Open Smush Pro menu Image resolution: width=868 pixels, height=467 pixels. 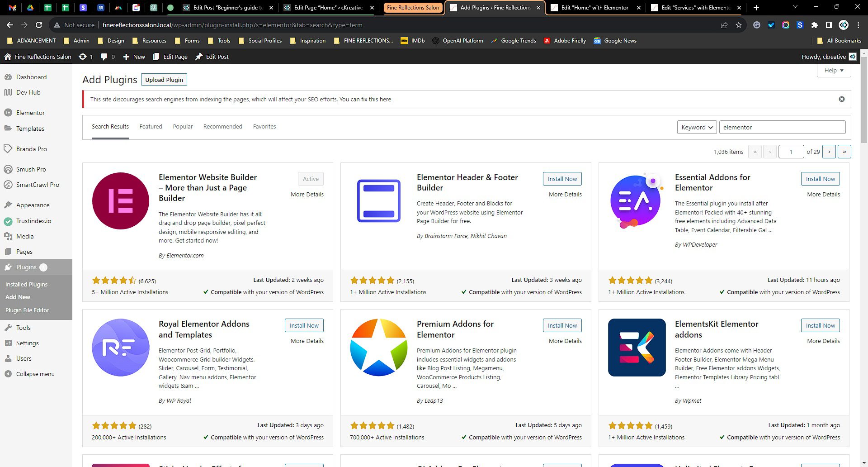pyautogui.click(x=31, y=169)
